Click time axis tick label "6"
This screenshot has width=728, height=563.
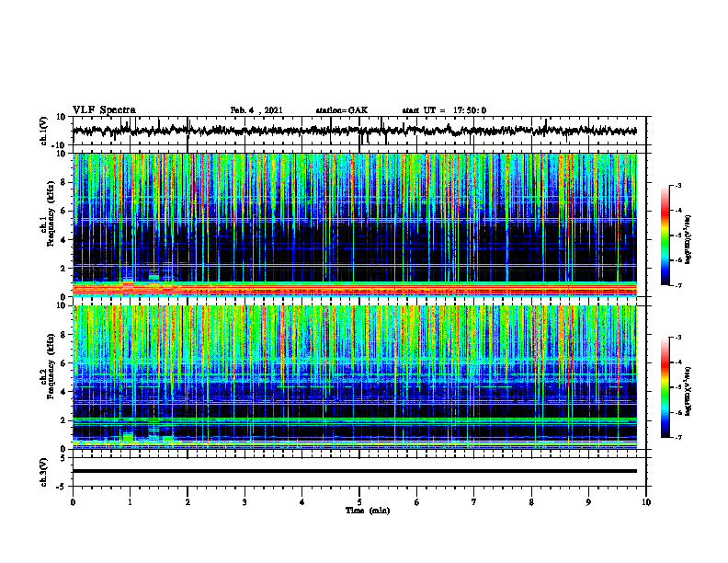coord(416,502)
